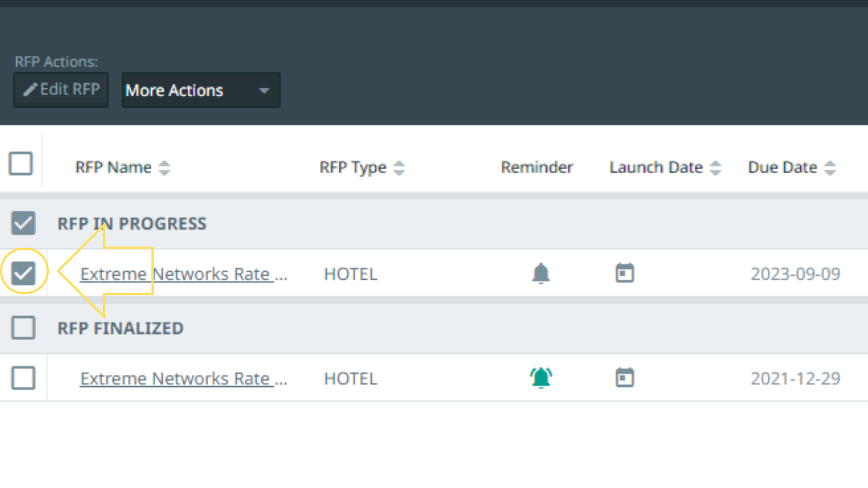Click the More Actions dropdown arrow

pos(264,90)
